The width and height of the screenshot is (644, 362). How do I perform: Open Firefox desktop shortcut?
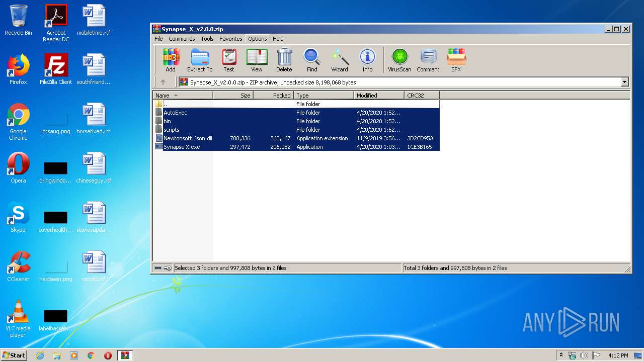coord(18,69)
